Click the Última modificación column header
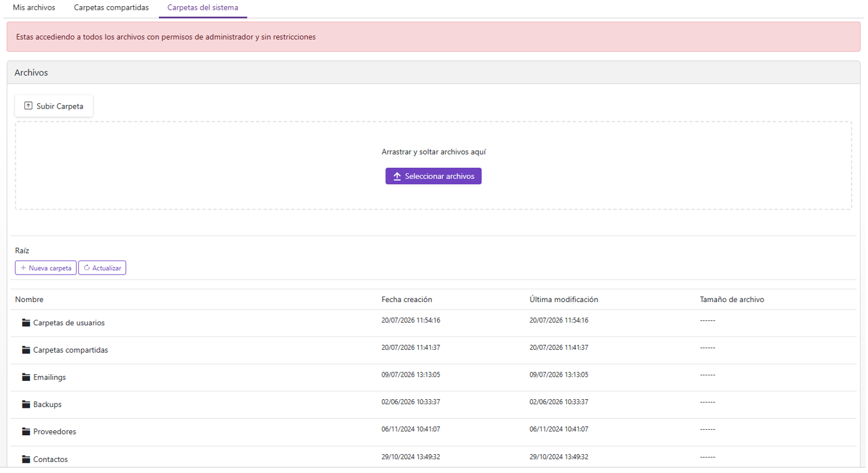 pyautogui.click(x=564, y=300)
